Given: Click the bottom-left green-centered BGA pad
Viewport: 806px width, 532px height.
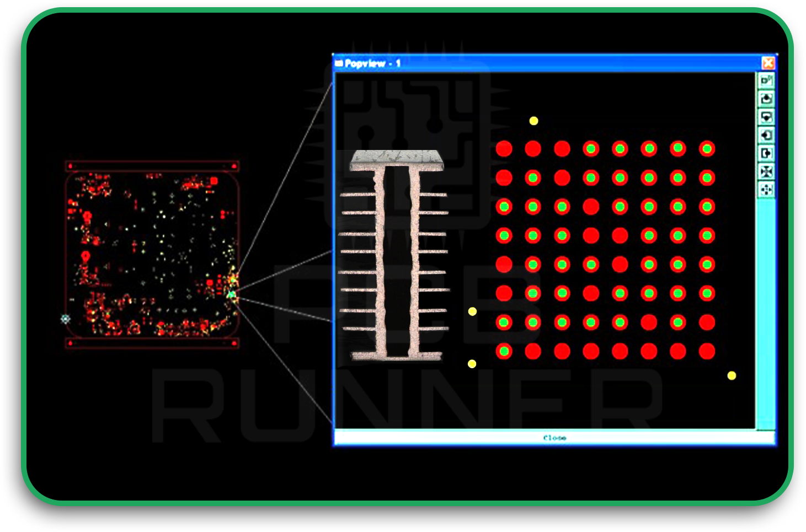Looking at the screenshot, I should (504, 351).
